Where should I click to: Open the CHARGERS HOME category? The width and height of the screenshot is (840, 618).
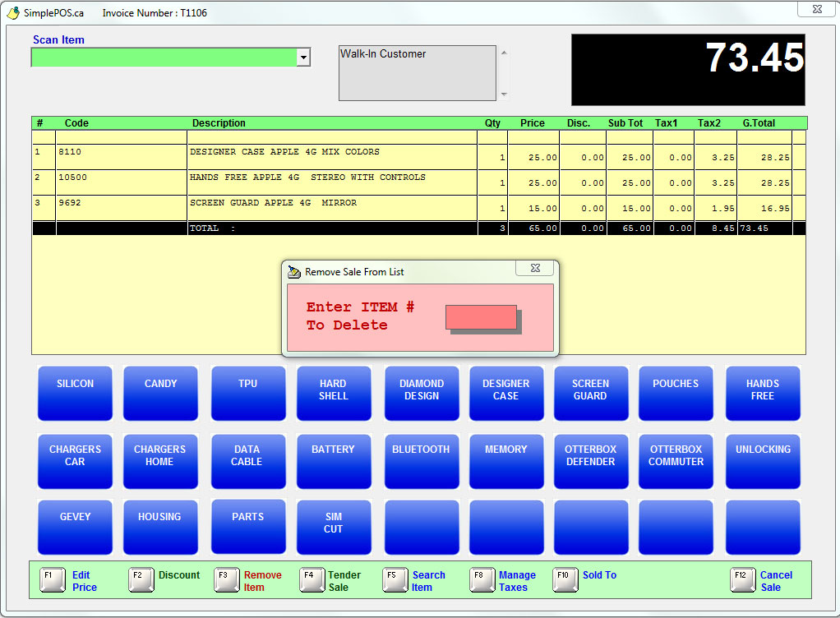point(160,461)
